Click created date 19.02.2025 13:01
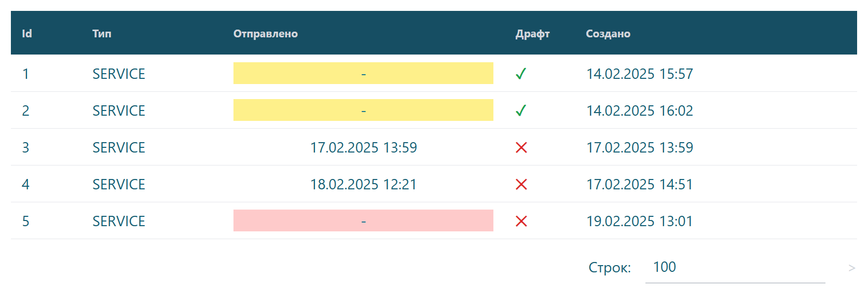Screen dimensions: 868x304 pos(639,221)
